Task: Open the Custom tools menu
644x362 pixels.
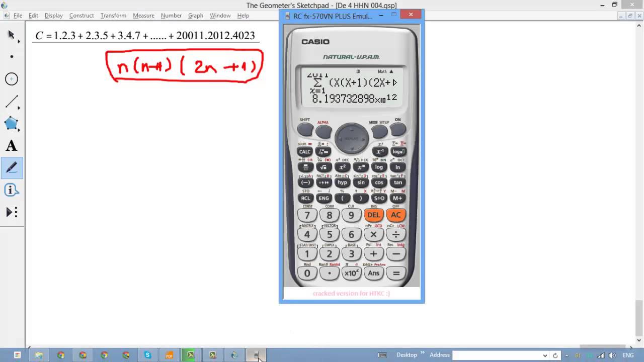Action: pyautogui.click(x=12, y=212)
